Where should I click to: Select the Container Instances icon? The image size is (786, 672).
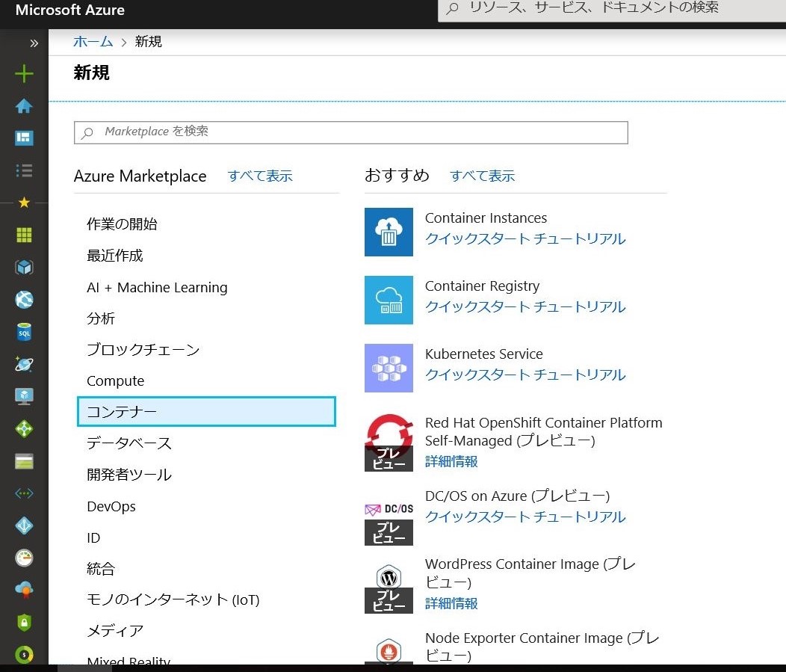tap(389, 232)
